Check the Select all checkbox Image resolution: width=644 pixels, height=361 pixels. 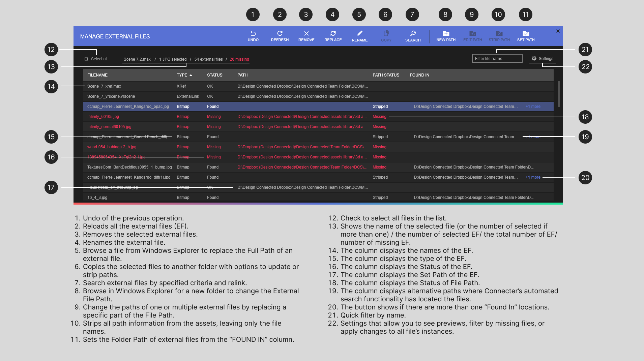tap(86, 59)
